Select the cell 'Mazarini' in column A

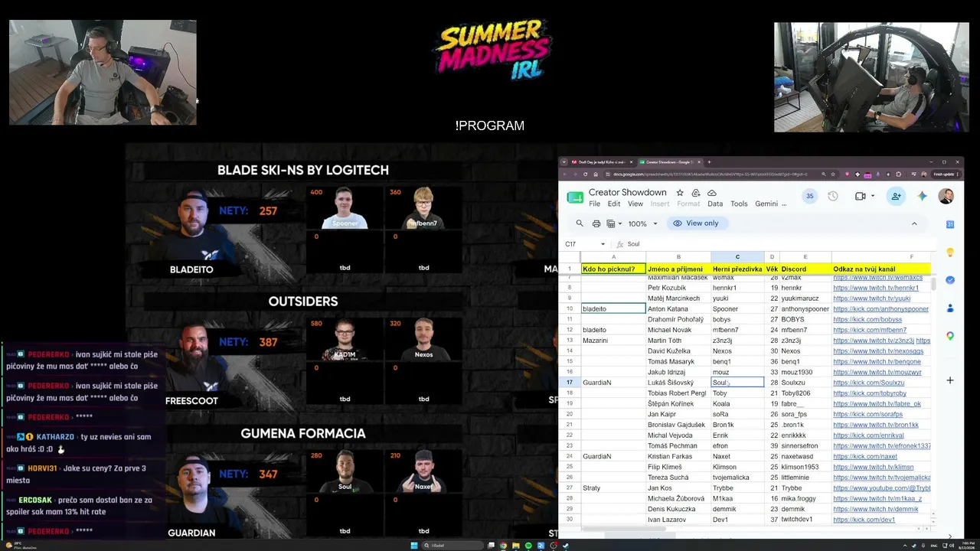click(613, 341)
